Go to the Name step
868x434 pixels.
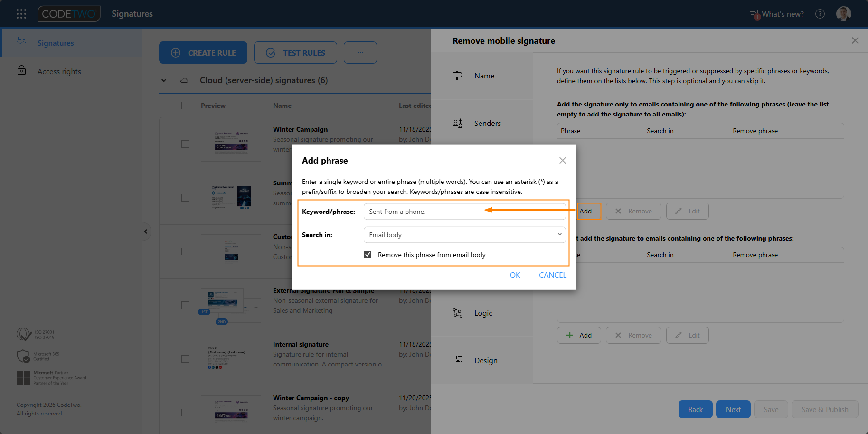pyautogui.click(x=482, y=76)
